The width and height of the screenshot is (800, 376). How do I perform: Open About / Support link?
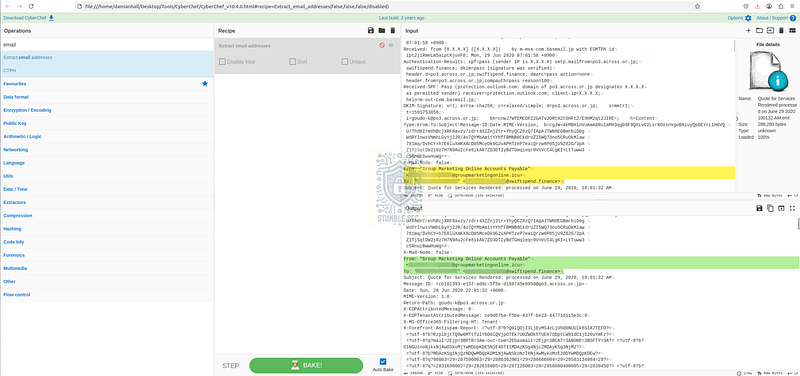pos(772,18)
